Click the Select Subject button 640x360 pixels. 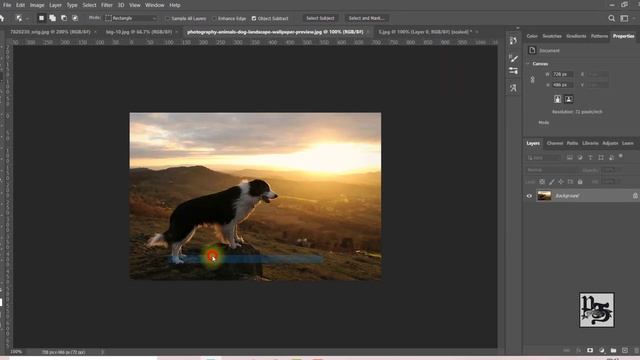tap(320, 18)
